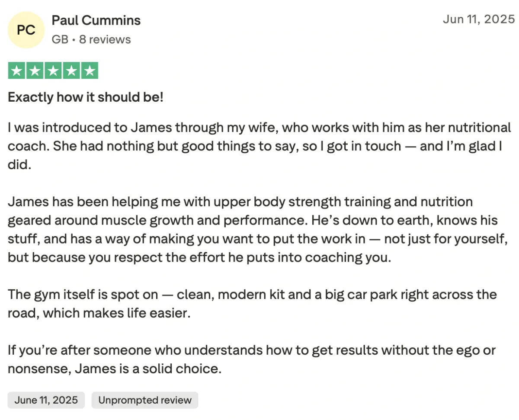This screenshot has width=519, height=420.
Task: Click the phrase 'James is a solid choice'
Action: [148, 369]
